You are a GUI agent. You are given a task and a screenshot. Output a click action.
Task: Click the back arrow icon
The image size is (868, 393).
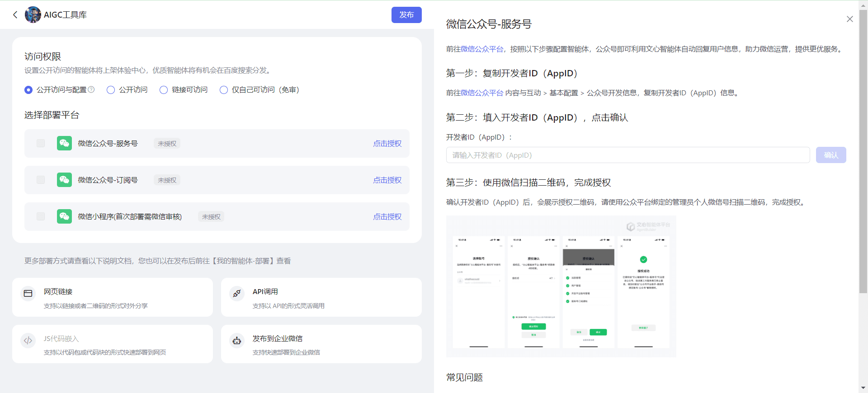pyautogui.click(x=15, y=15)
